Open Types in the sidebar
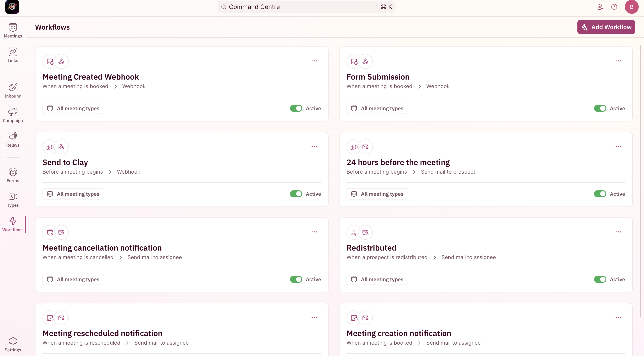The image size is (644, 356). tap(13, 200)
